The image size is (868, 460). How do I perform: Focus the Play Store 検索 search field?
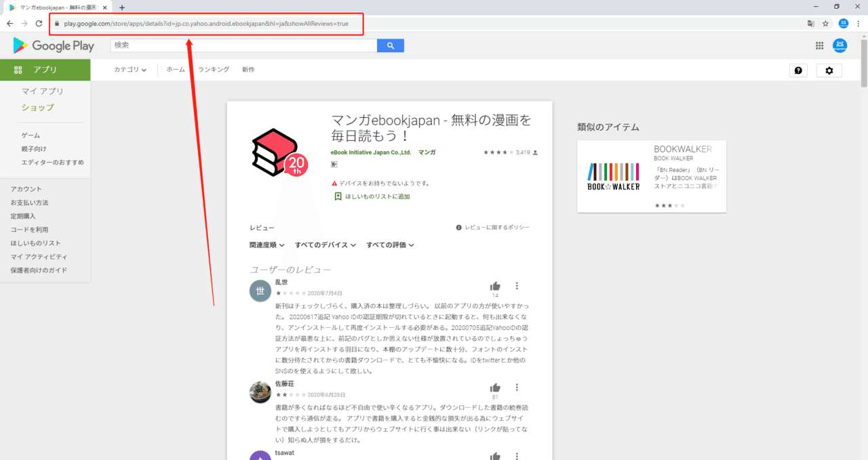click(243, 45)
